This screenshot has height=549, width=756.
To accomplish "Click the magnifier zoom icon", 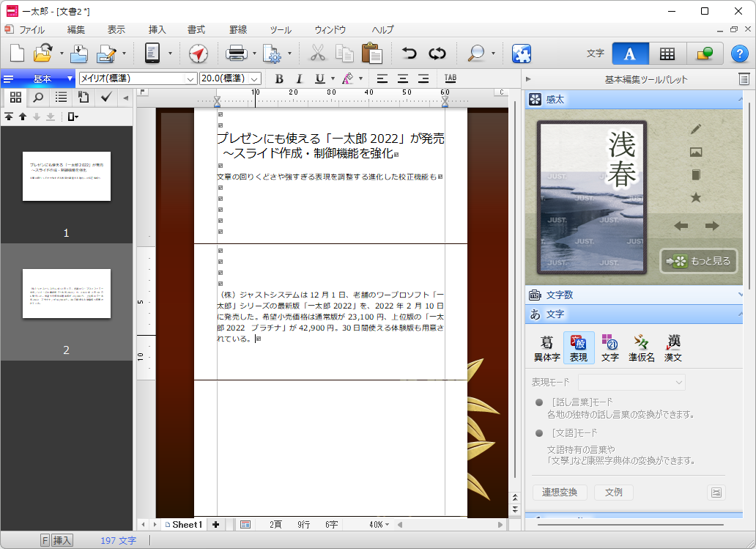I will tap(476, 54).
